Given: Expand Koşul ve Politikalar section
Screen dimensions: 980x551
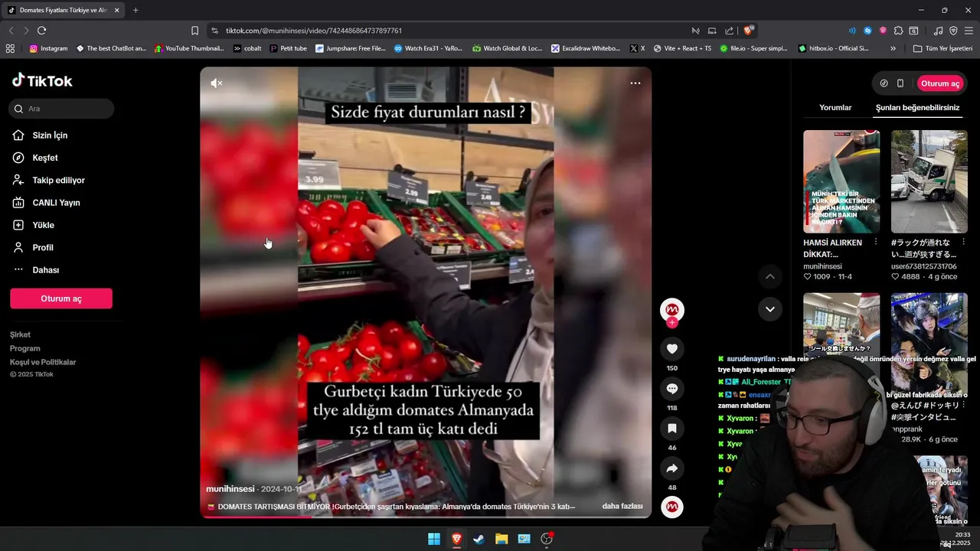Looking at the screenshot, I should (43, 362).
